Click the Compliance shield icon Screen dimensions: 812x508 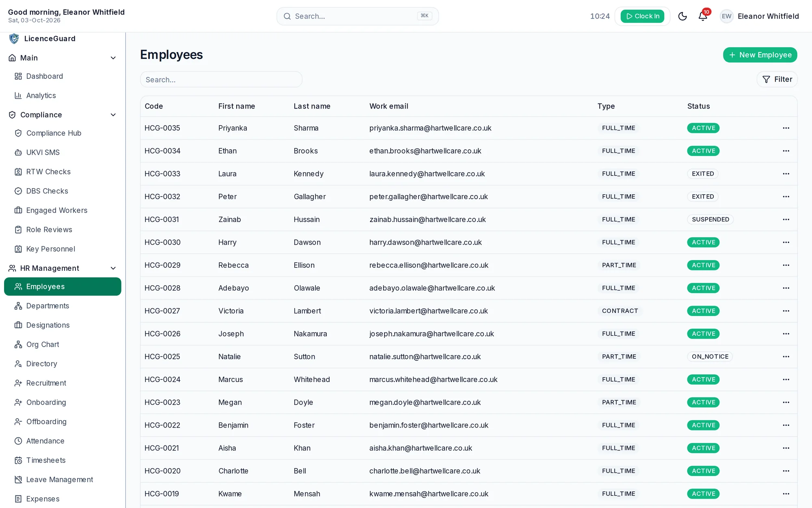pos(12,115)
